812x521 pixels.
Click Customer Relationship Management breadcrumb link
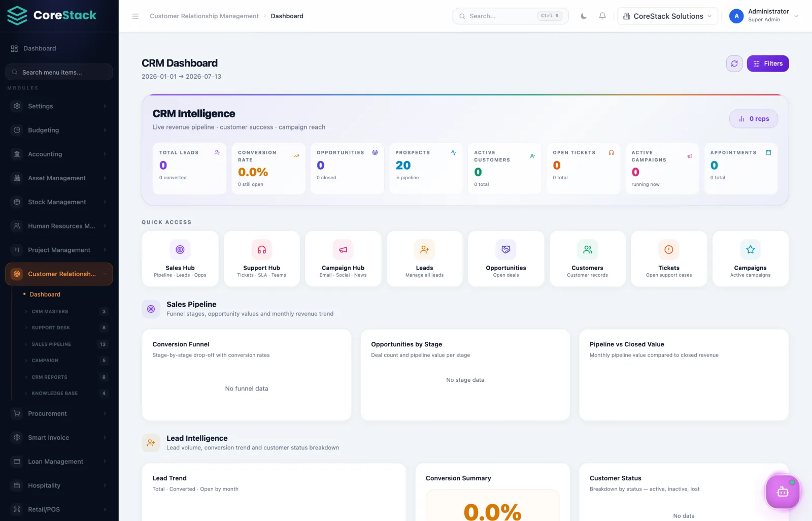pyautogui.click(x=204, y=16)
